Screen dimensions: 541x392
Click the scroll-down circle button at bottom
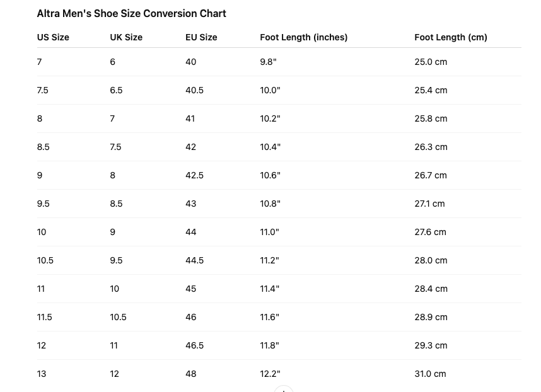click(x=284, y=389)
